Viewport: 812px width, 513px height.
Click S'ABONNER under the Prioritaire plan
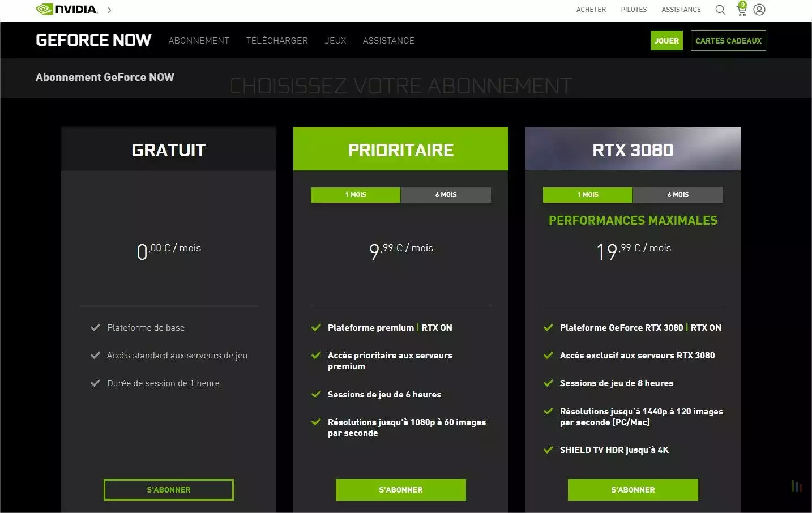(x=401, y=490)
